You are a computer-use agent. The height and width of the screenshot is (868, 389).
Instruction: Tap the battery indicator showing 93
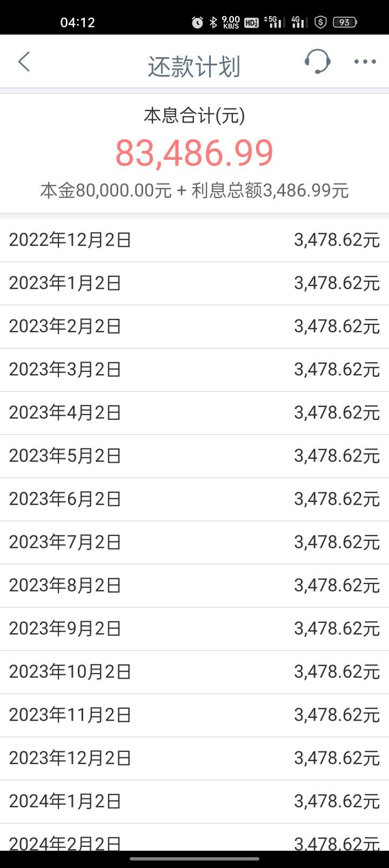click(x=345, y=22)
